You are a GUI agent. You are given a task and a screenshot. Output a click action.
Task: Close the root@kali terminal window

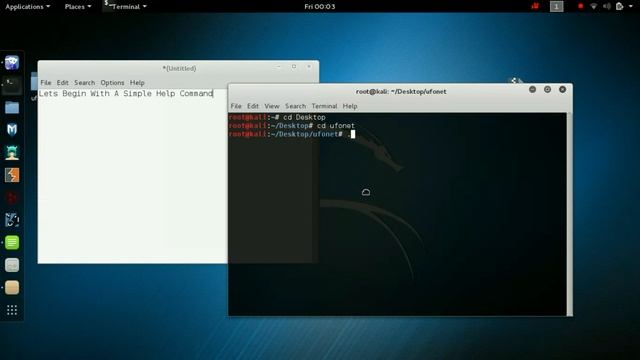(562, 89)
